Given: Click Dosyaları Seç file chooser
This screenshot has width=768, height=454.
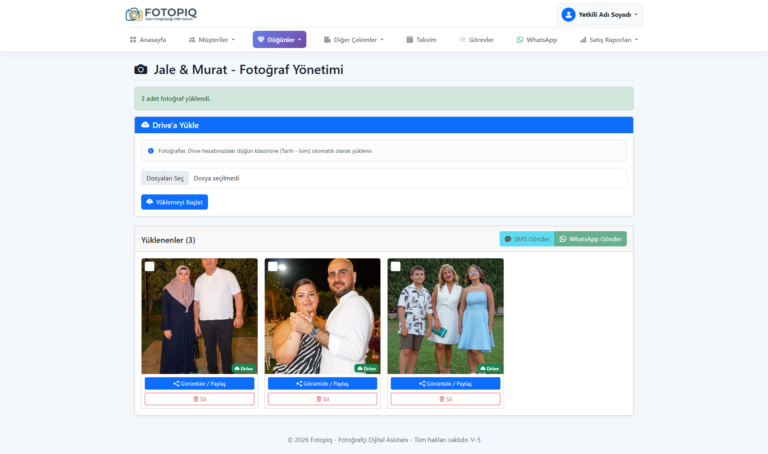Looking at the screenshot, I should pyautogui.click(x=165, y=178).
